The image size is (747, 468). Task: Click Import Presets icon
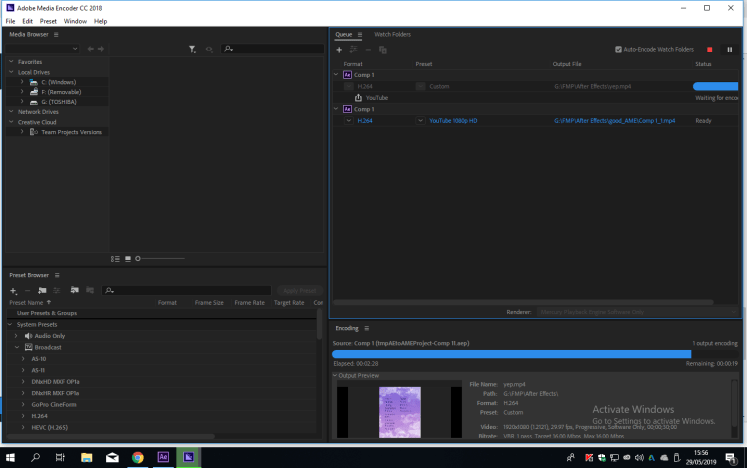pyautogui.click(x=74, y=290)
